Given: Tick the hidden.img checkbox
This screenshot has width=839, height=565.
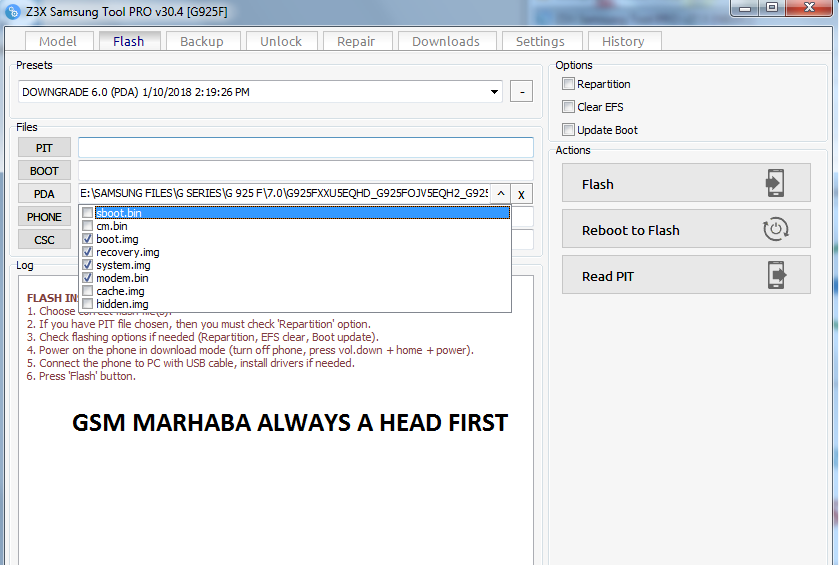Looking at the screenshot, I should pyautogui.click(x=88, y=304).
